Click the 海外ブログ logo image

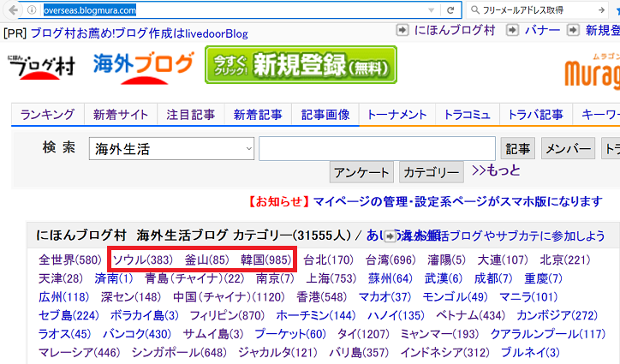click(x=143, y=67)
